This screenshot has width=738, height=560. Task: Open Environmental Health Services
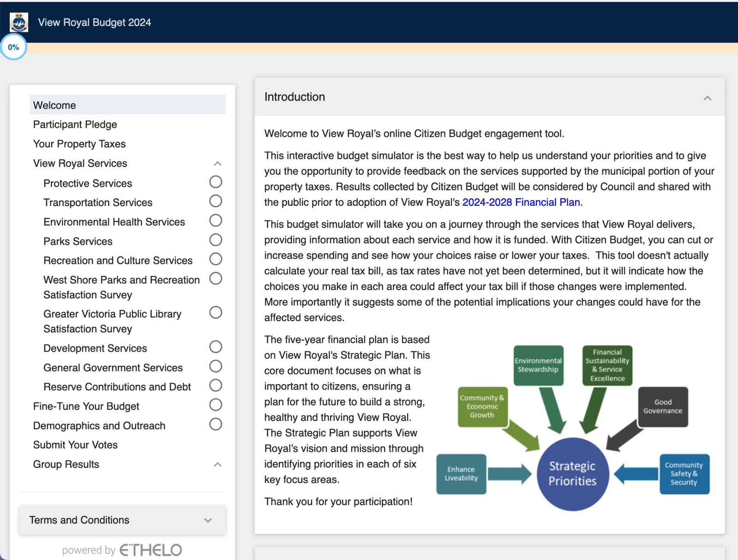[x=114, y=222]
